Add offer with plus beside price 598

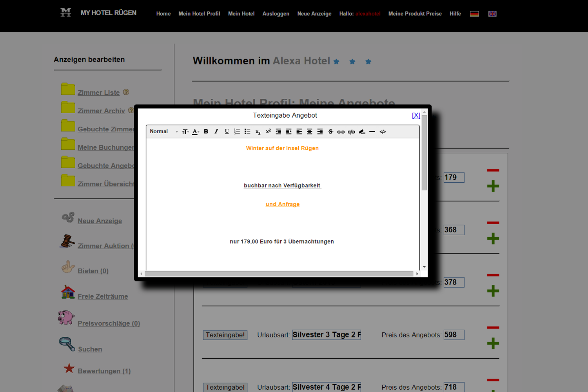pos(493,343)
